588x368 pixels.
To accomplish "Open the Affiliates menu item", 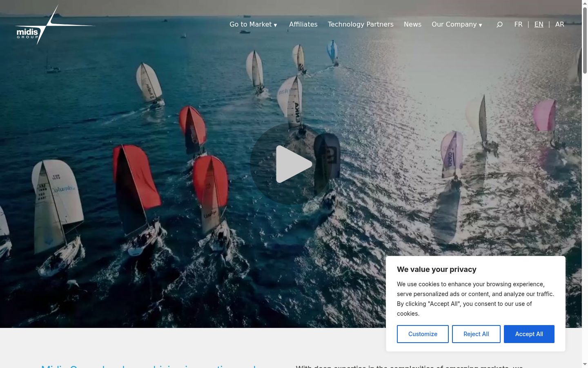I will pyautogui.click(x=303, y=25).
